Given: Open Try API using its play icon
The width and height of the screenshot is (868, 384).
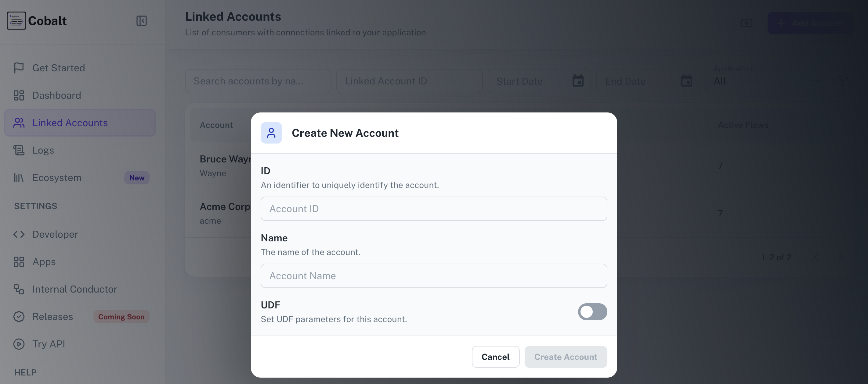Looking at the screenshot, I should click(19, 344).
